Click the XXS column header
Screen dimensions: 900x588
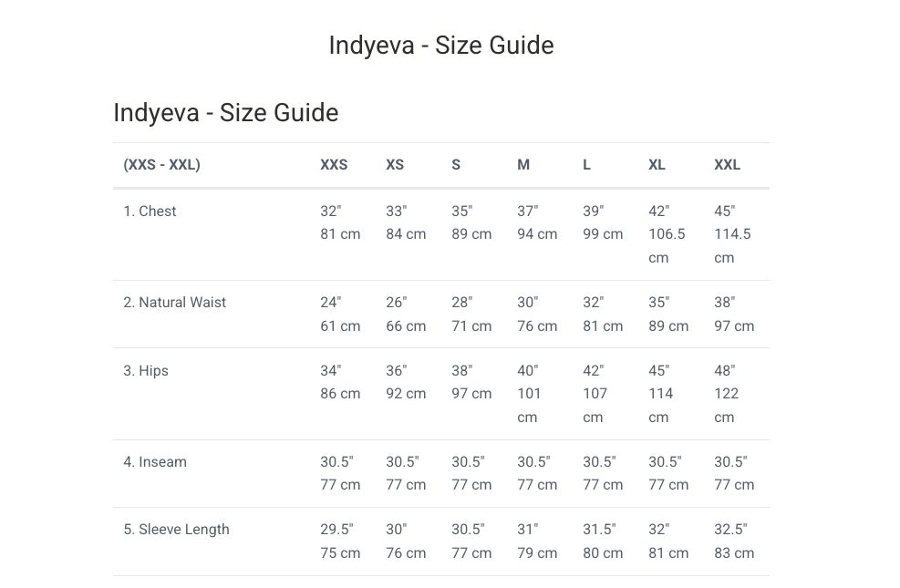coord(334,165)
